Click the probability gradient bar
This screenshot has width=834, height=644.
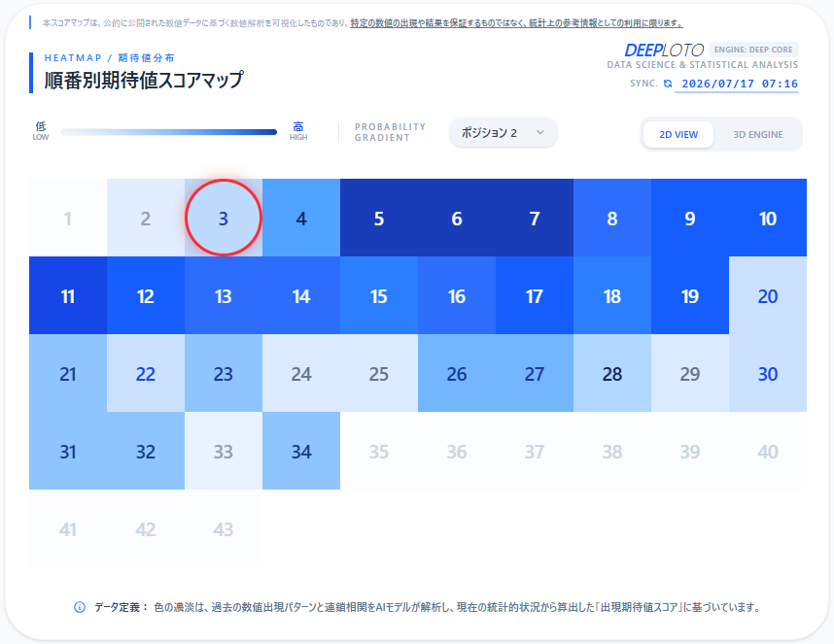168,132
